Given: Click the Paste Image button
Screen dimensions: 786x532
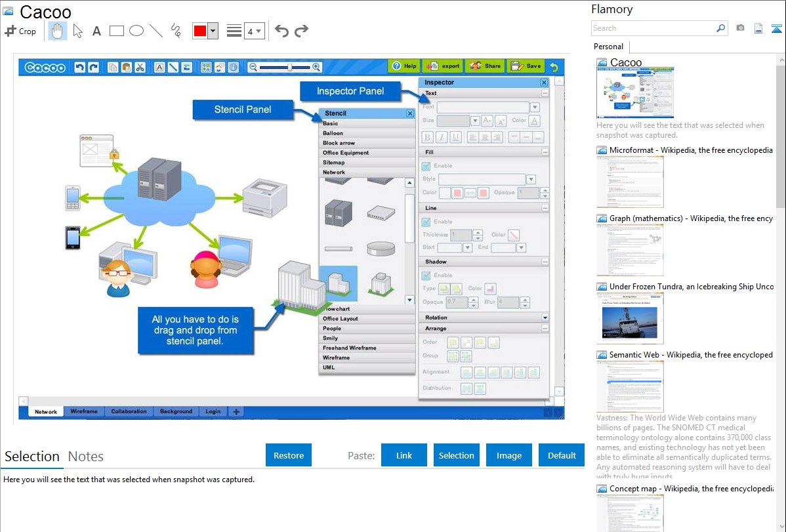Looking at the screenshot, I should (508, 455).
